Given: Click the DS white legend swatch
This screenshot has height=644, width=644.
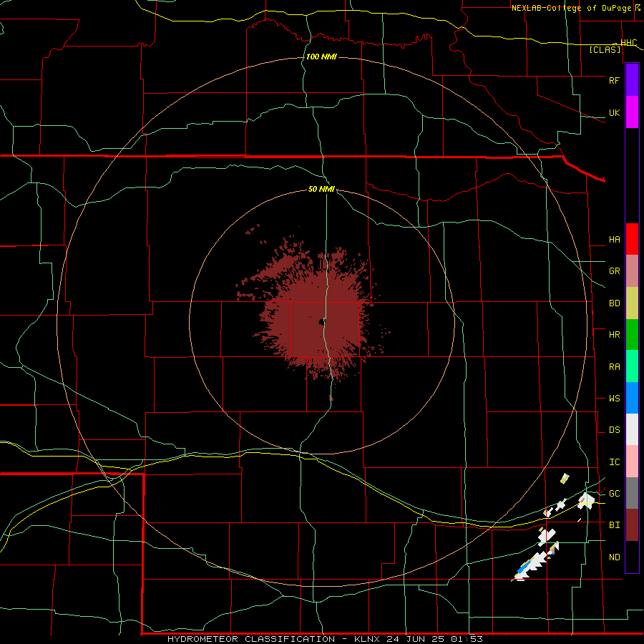Looking at the screenshot, I should tap(632, 429).
